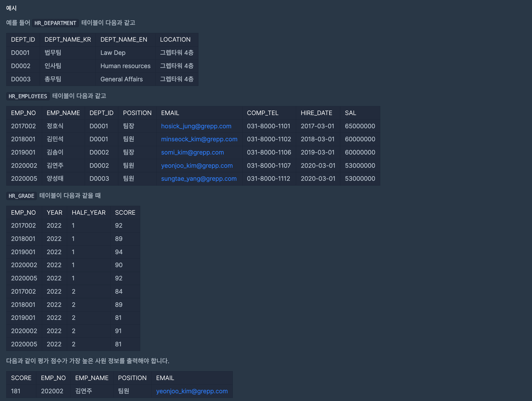Image resolution: width=532 pixels, height=401 pixels.
Task: Click the sungtae_yang@grepp.com email link
Action: point(199,179)
